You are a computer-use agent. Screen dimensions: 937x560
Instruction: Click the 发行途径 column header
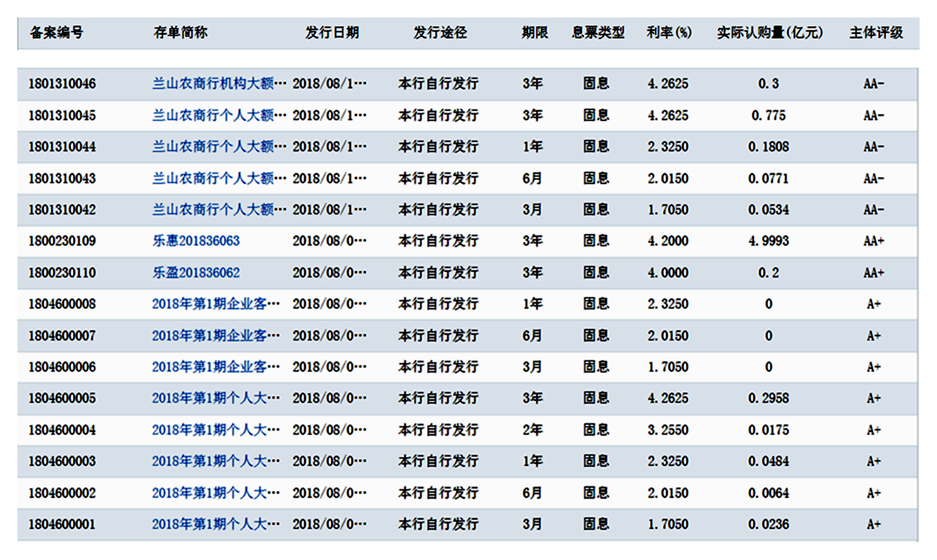(440, 33)
